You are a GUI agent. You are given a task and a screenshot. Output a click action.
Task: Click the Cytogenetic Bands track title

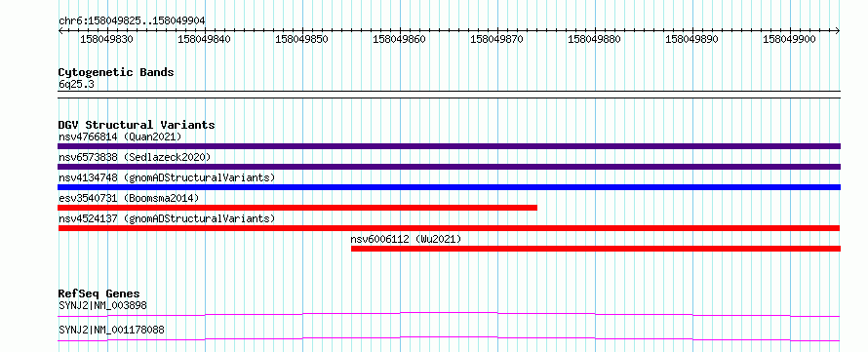(x=116, y=72)
